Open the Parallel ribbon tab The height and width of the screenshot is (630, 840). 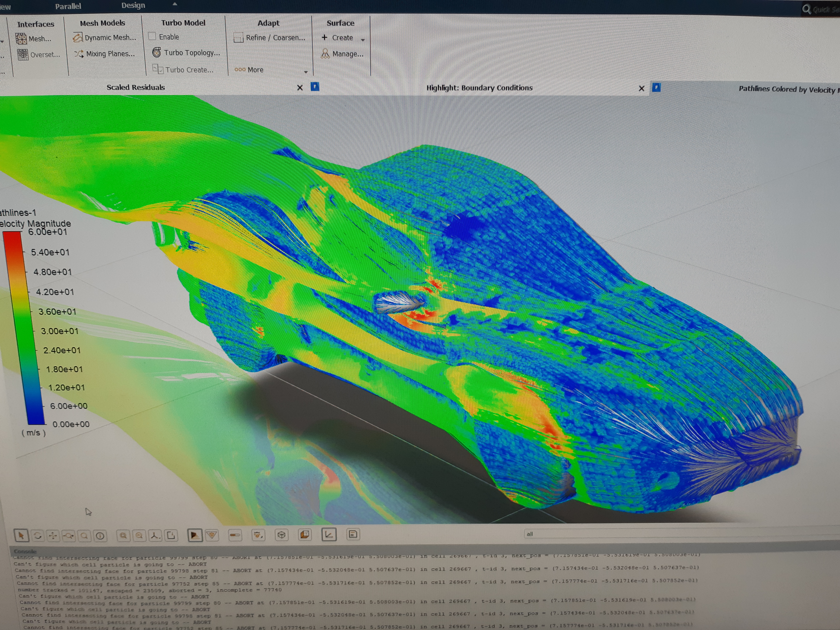68,6
